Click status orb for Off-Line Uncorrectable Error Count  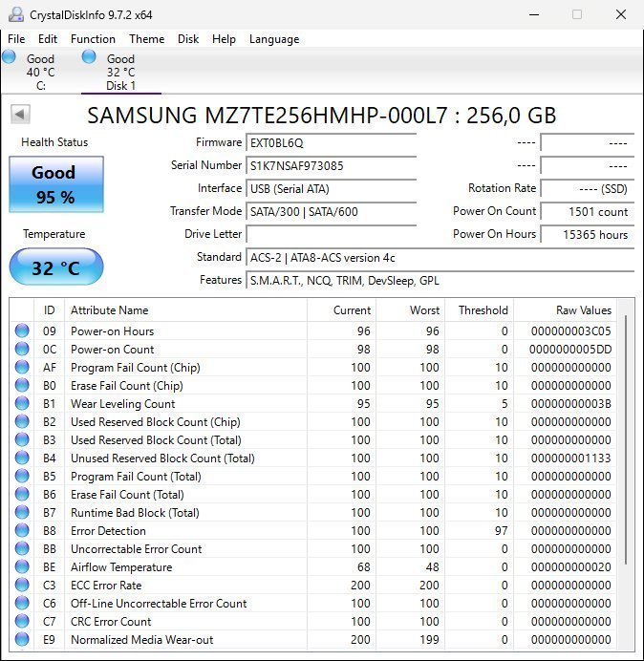[22, 603]
